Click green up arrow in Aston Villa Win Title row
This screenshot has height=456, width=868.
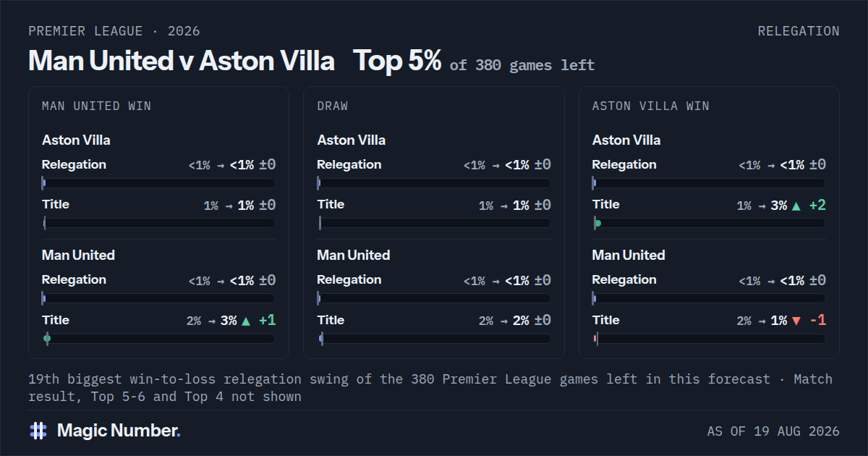click(796, 206)
